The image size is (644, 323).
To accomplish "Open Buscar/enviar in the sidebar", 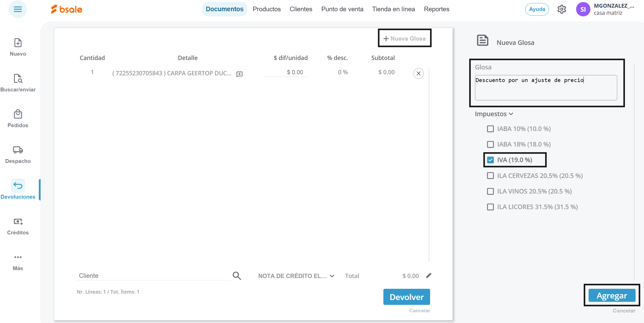I will tap(18, 79).
